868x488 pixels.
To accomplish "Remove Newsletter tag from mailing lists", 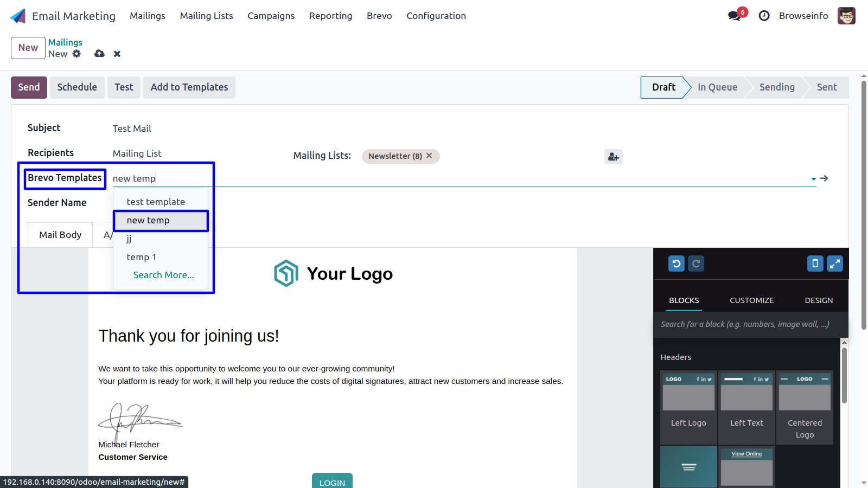I will (429, 156).
